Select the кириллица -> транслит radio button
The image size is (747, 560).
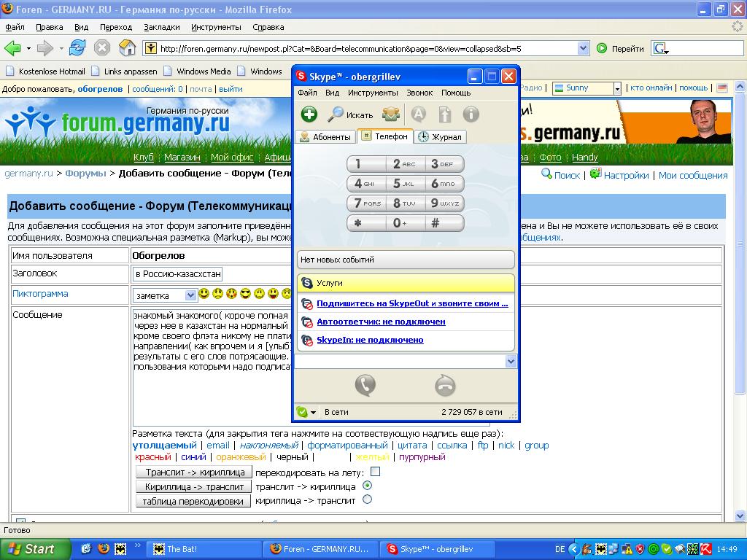coord(368,499)
